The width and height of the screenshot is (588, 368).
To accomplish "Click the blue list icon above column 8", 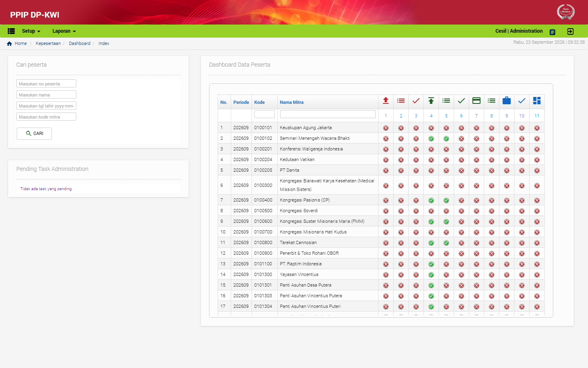I will (492, 101).
